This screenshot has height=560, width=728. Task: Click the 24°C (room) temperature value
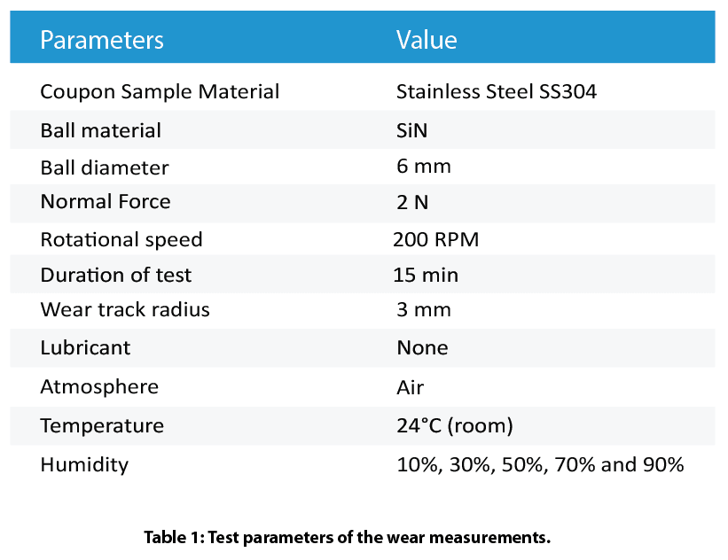(455, 425)
